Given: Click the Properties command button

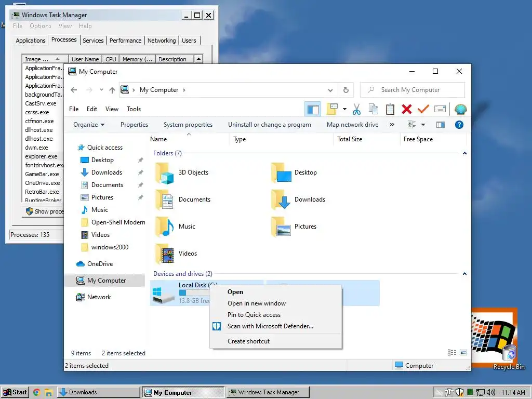Looking at the screenshot, I should click(x=134, y=125).
